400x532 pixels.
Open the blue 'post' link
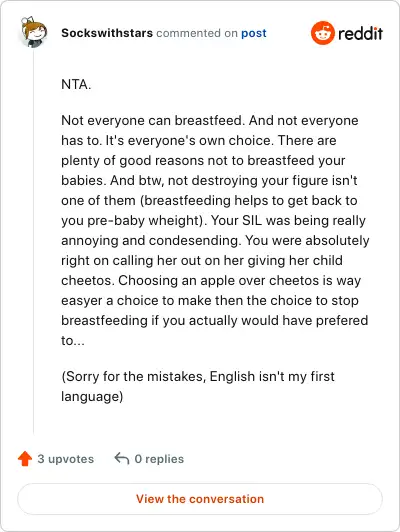(254, 33)
